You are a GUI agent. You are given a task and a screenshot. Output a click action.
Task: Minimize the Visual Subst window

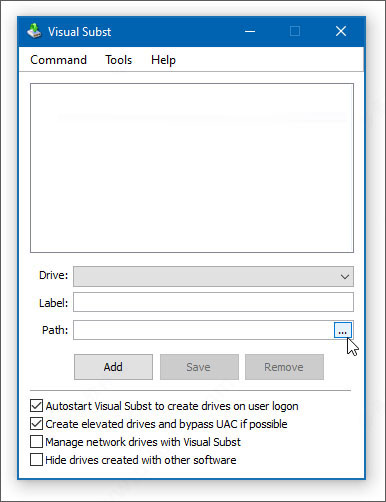pos(250,31)
